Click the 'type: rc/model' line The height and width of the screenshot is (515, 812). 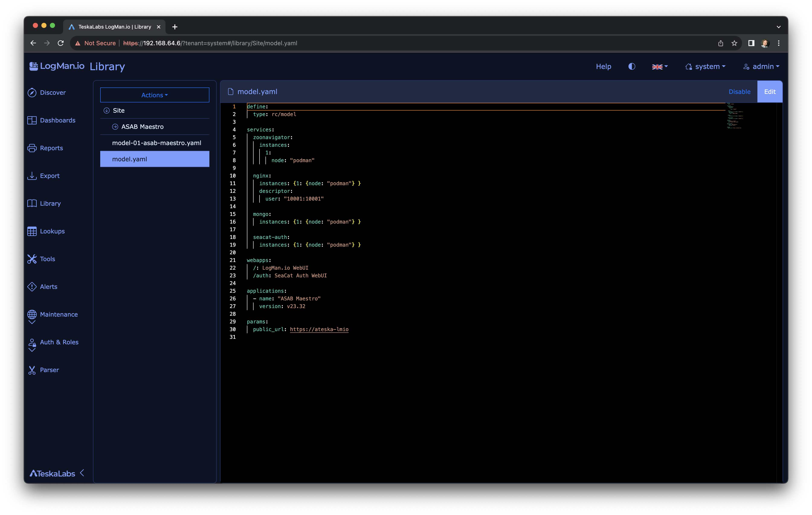(274, 114)
